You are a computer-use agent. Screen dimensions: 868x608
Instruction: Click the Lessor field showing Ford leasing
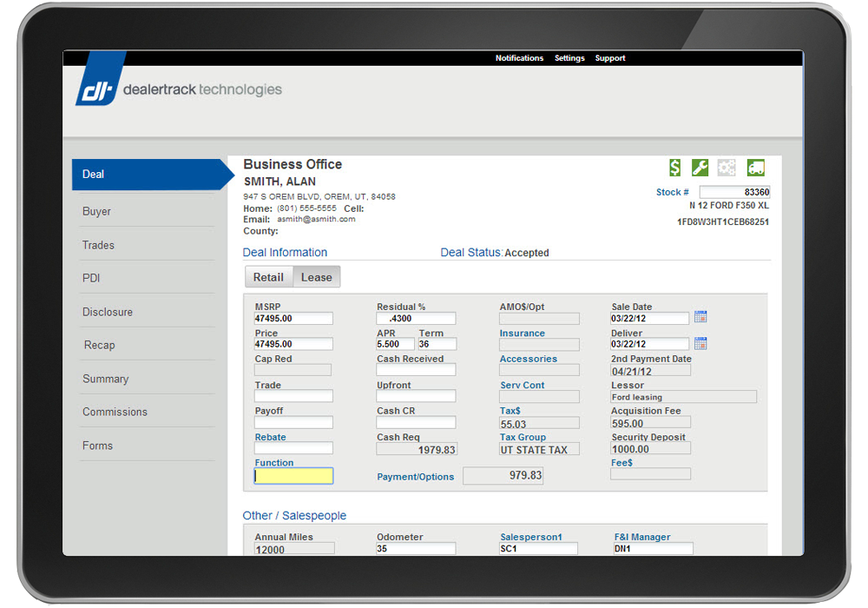[x=683, y=396]
